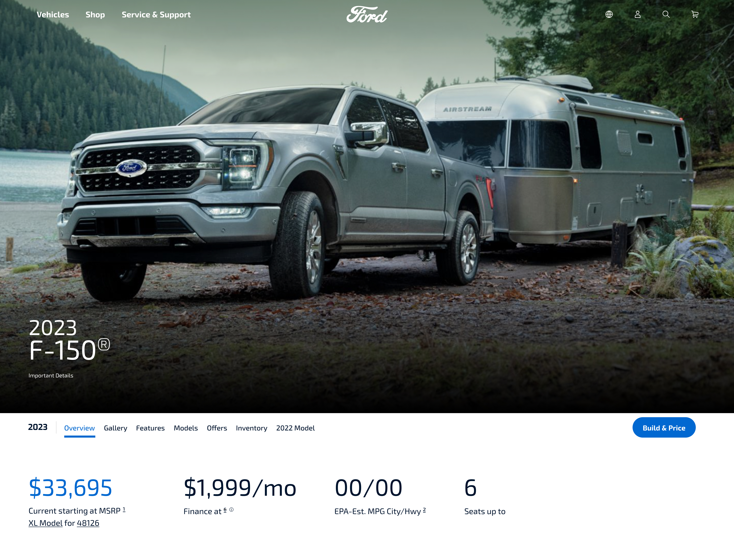This screenshot has height=560, width=734.
Task: Open the Shop menu
Action: pos(95,15)
